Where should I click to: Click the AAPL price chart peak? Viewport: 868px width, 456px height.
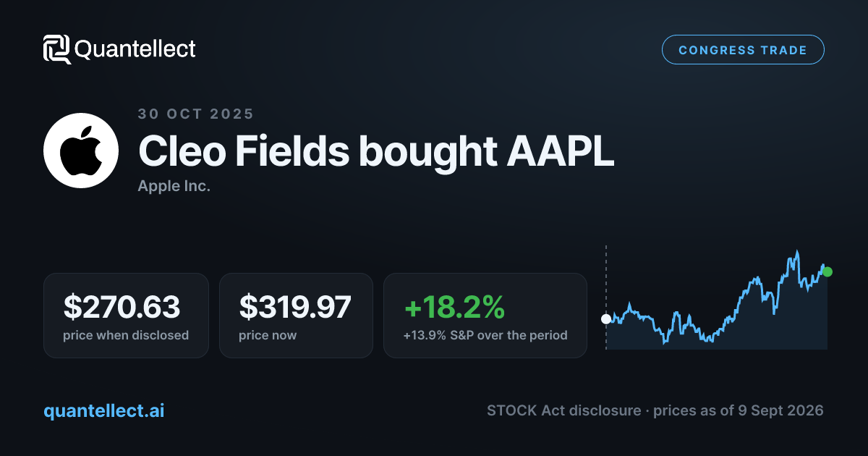pos(797,252)
